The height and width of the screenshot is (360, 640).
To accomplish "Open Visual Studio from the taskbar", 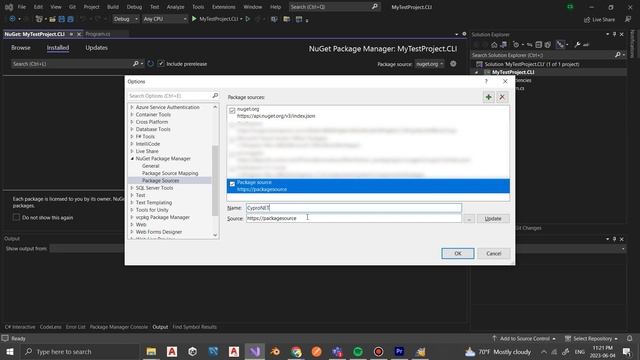I will click(255, 351).
